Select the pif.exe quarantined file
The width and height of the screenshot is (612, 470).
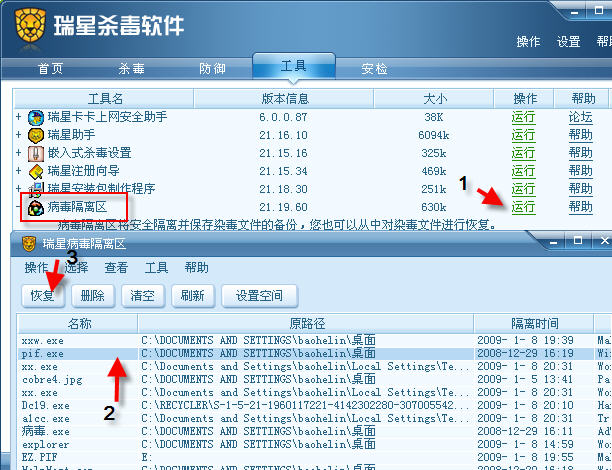(x=43, y=354)
